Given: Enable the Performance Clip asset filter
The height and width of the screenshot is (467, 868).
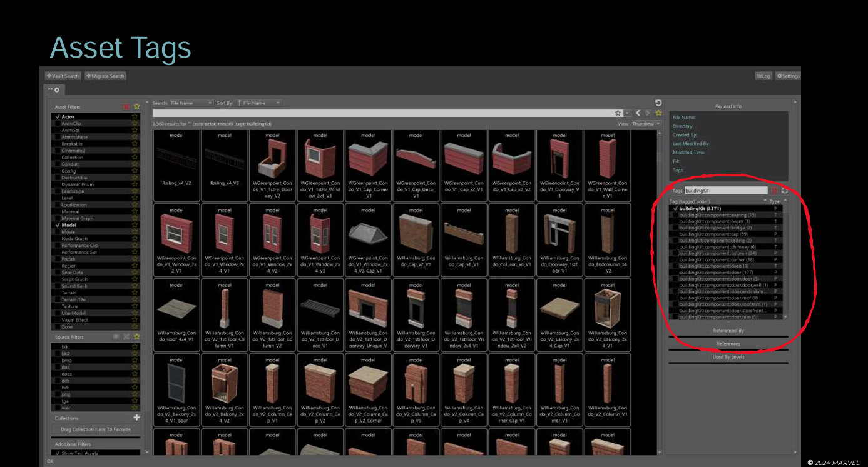Looking at the screenshot, I should pyautogui.click(x=57, y=245).
